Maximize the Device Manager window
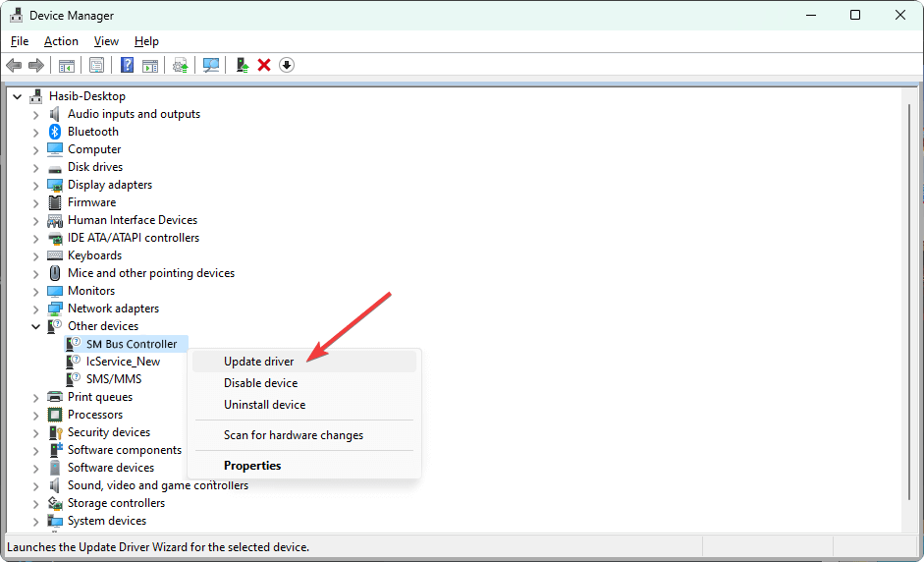Screen dimensions: 924x562 pyautogui.click(x=855, y=16)
